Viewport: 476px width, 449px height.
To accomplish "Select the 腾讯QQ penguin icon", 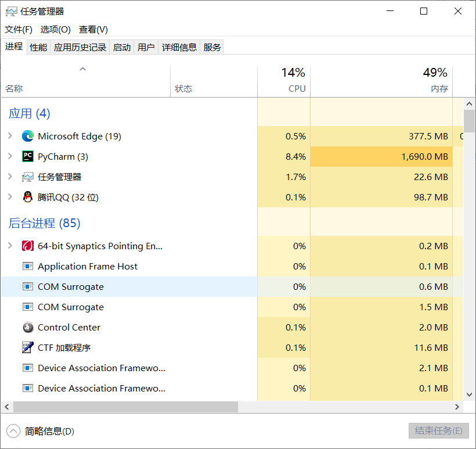I will click(x=28, y=197).
